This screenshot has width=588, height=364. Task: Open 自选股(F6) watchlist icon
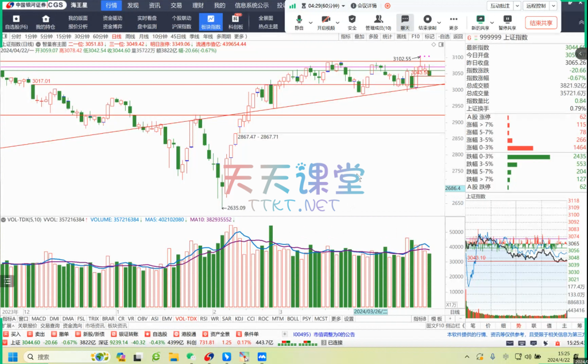[16, 22]
